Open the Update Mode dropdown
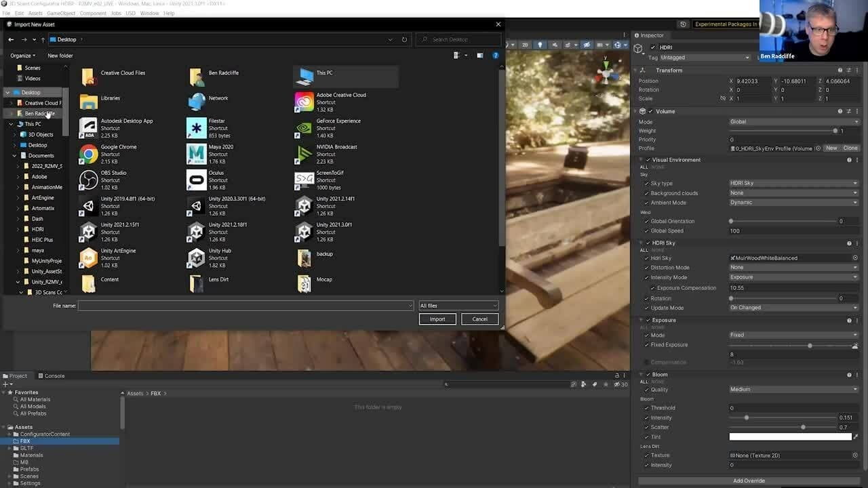The height and width of the screenshot is (488, 868). pos(794,308)
